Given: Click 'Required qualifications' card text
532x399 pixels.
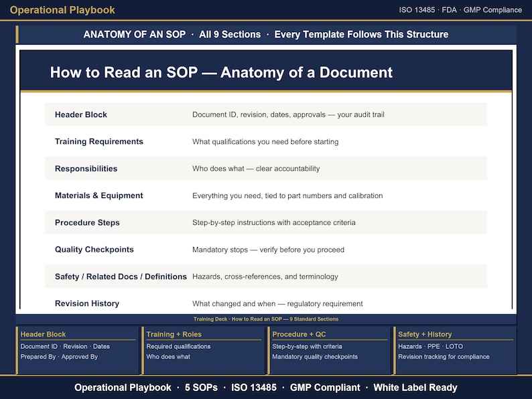Looking at the screenshot, I should (178, 347).
